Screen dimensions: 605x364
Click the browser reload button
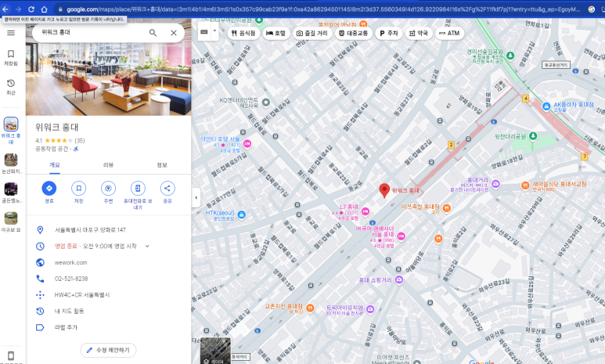tap(31, 9)
